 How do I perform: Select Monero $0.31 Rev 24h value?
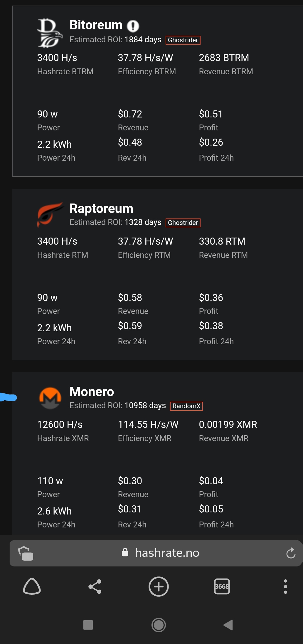130,509
